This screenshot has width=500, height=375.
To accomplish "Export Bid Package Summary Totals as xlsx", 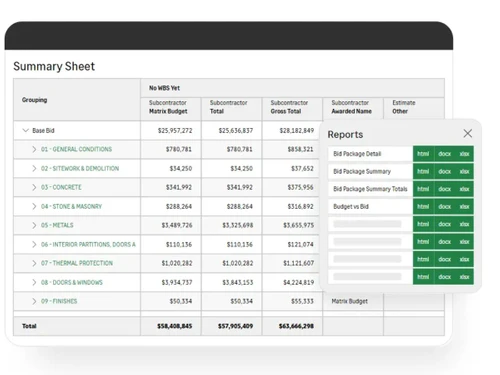I will point(464,189).
